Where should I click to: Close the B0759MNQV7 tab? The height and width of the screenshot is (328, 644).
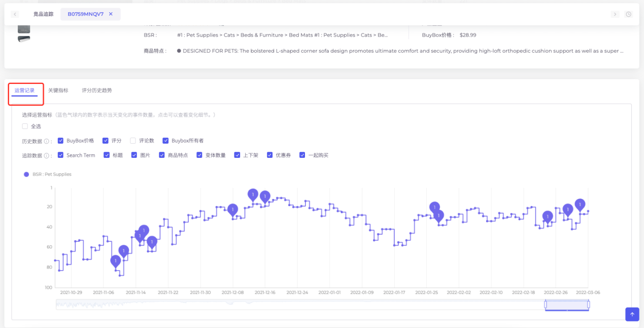tap(111, 14)
